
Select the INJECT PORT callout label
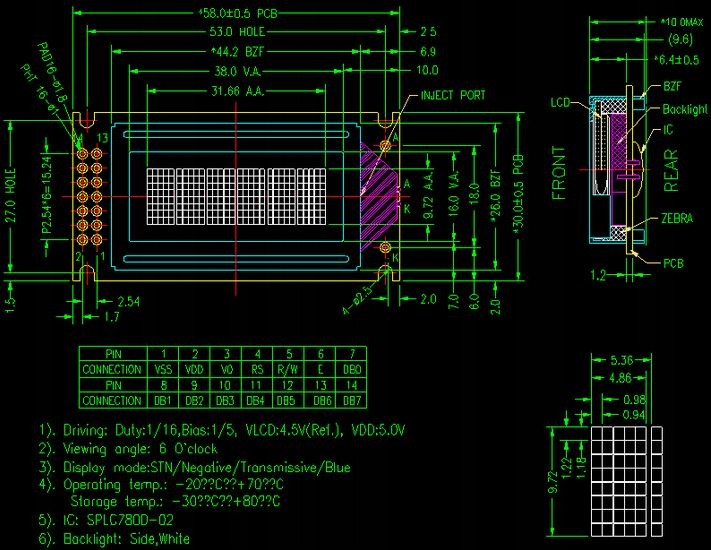click(x=452, y=96)
